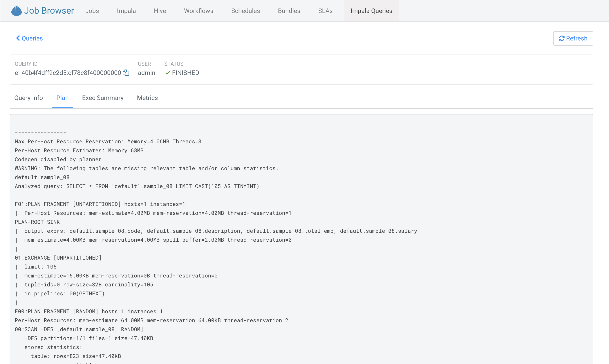Navigate to the Impala section
609x364 pixels.
[126, 11]
